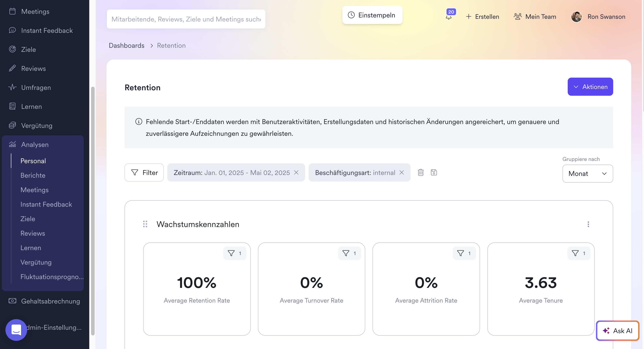Viewport: 644px width, 349px height.
Task: Open Wachstumskennzahlen three-dot menu
Action: (588, 224)
